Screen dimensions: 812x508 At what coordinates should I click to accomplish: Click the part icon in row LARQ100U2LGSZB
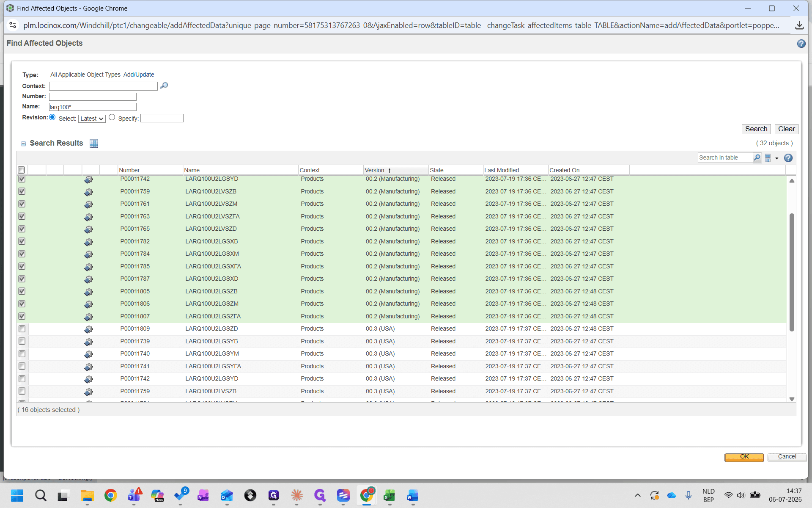tap(88, 292)
